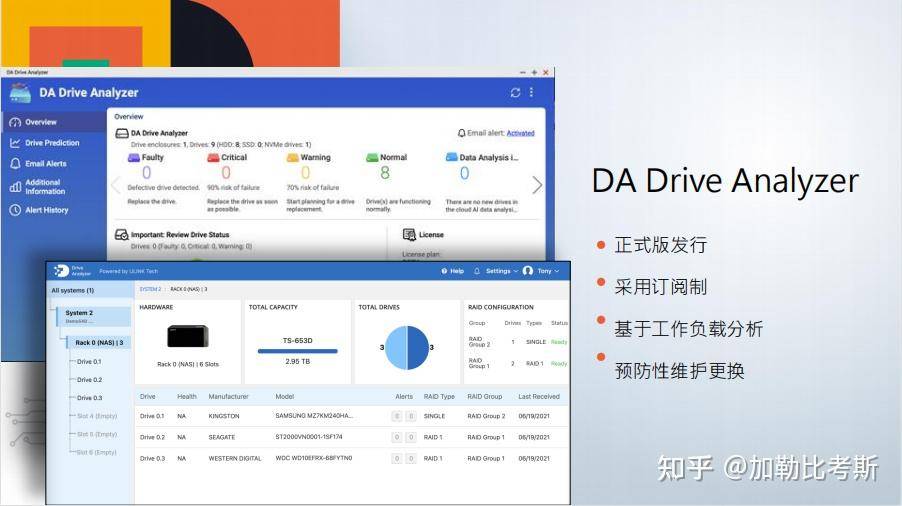
Task: Select Drive 0.2 in the tree
Action: 89,380
